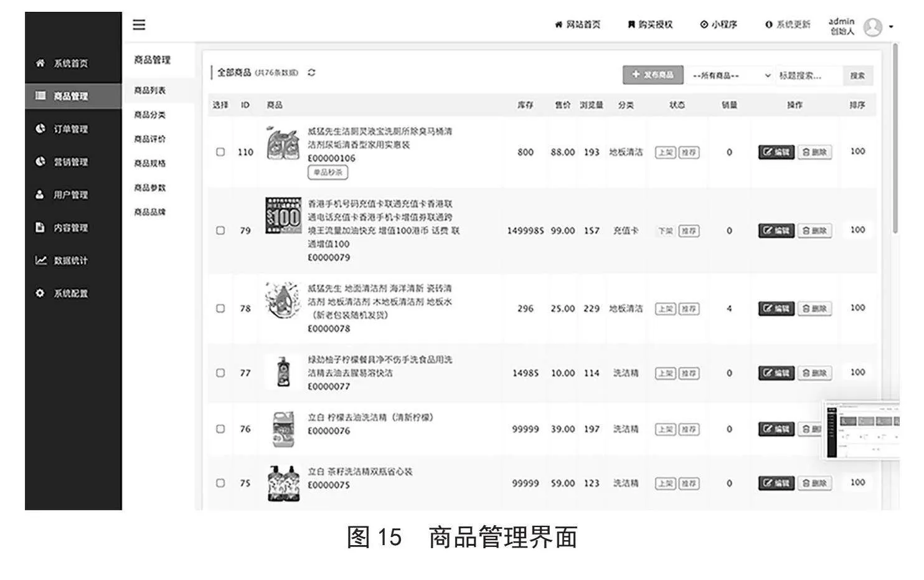
Task: Toggle 推荐 tag for product 79
Action: click(x=689, y=231)
